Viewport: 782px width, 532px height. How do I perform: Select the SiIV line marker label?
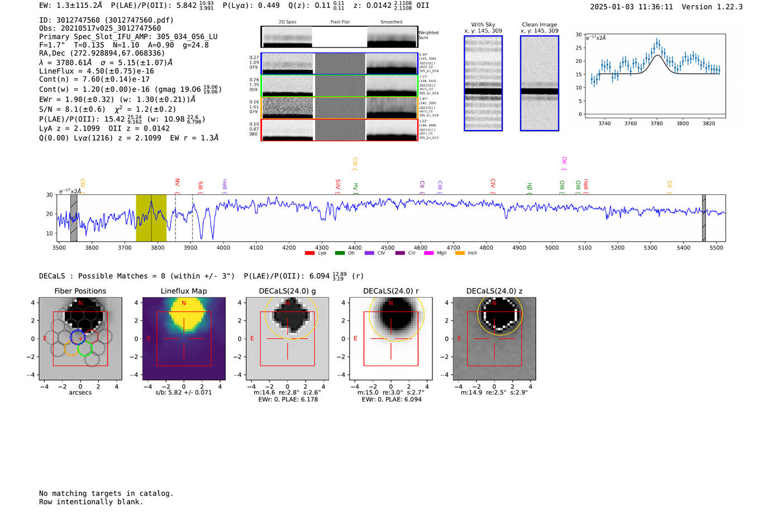coord(338,185)
